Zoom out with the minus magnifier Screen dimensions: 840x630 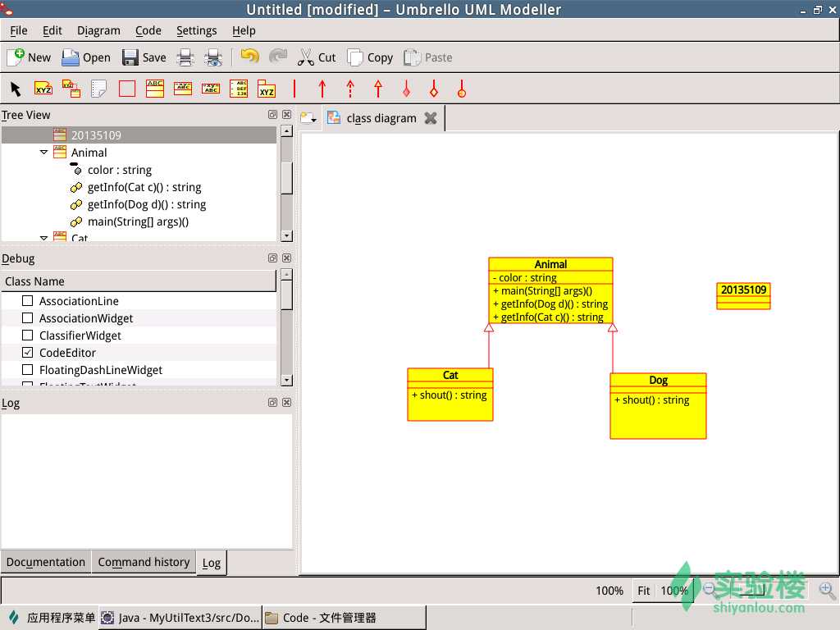point(710,590)
